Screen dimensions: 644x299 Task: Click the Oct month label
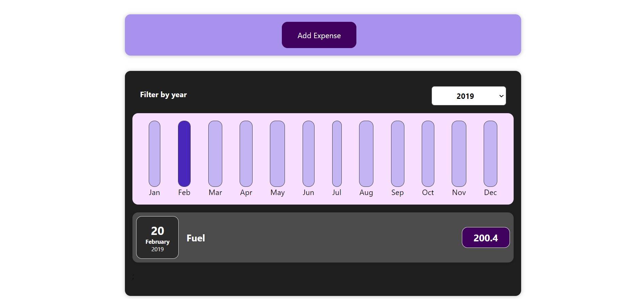428,192
